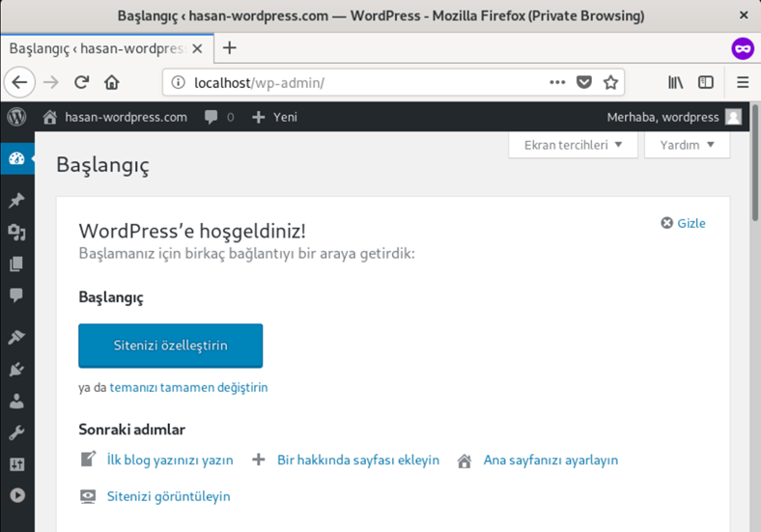Open the Yeni new content menu

pyautogui.click(x=274, y=117)
